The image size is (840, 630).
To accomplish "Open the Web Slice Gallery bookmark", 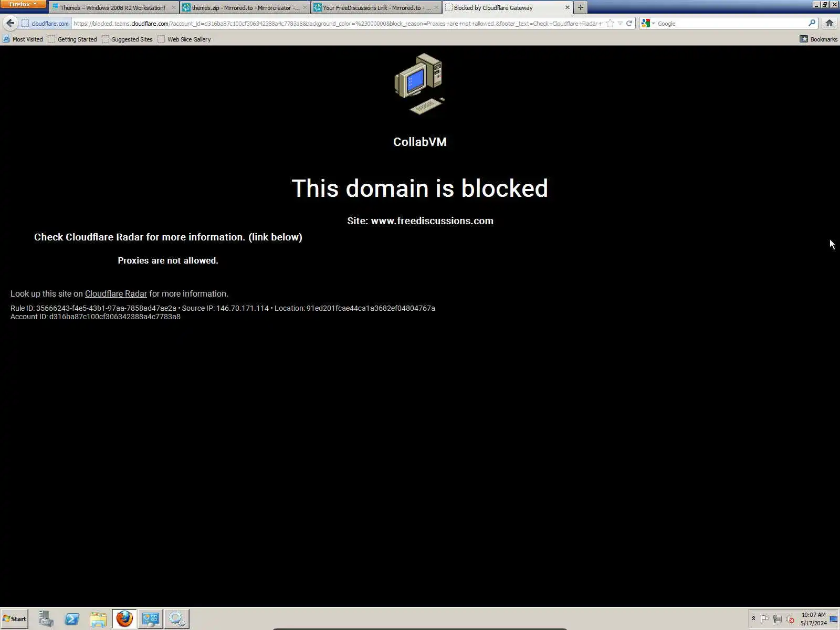I will pos(184,39).
